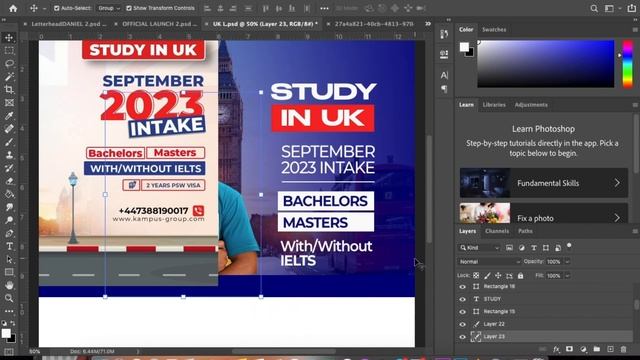This screenshot has height=360, width=640.
Task: Go to the Home screen icon
Action: pyautogui.click(x=13, y=8)
